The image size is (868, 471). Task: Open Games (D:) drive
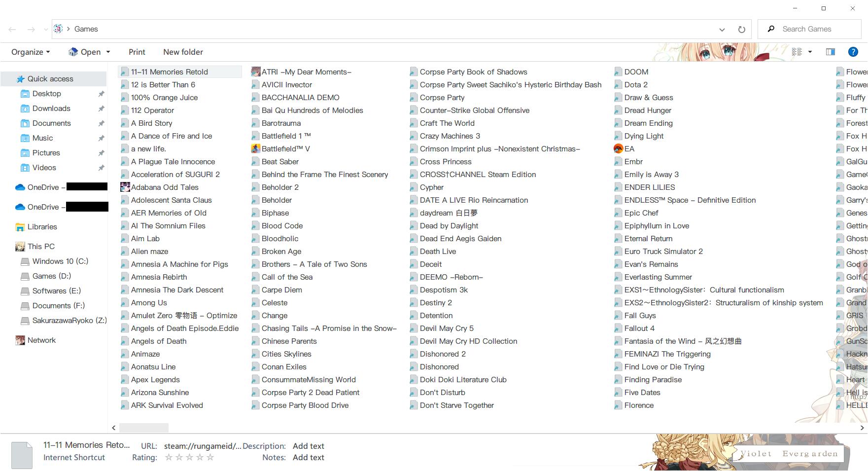pyautogui.click(x=52, y=276)
